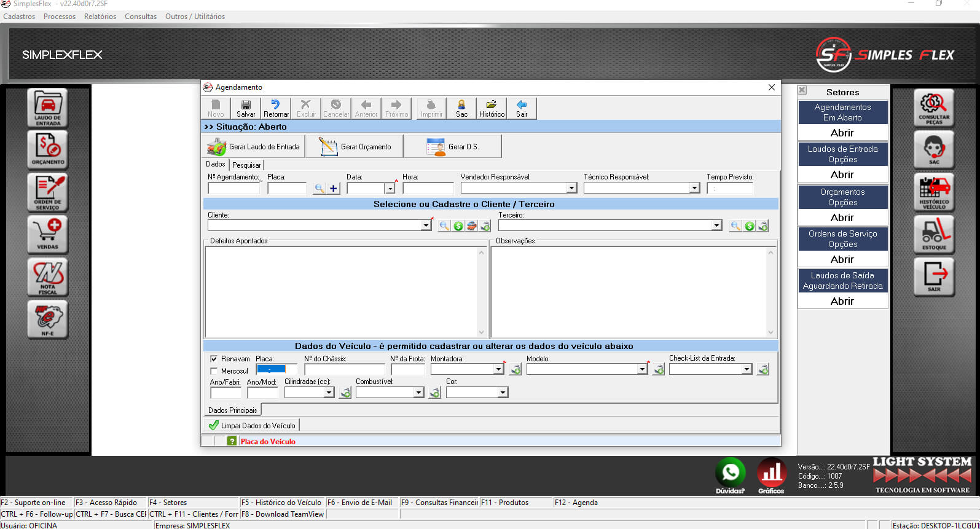
Task: Click Abrir under Laudos de Entrada Opções
Action: 842,174
